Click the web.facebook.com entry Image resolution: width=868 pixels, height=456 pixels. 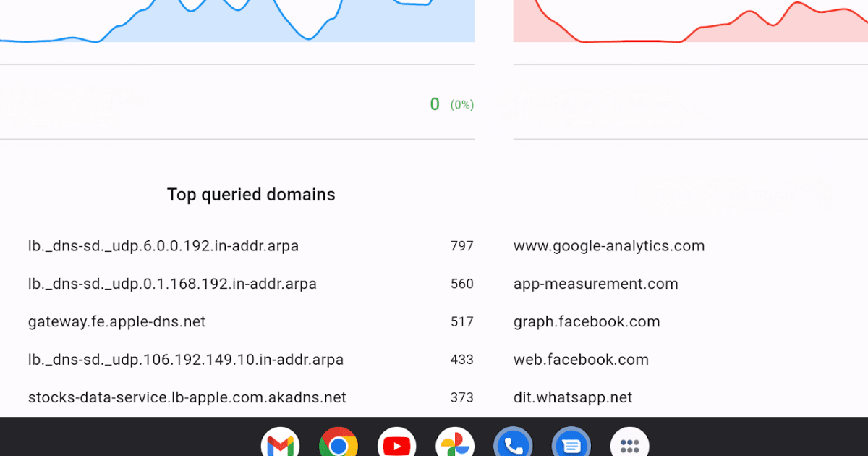click(581, 358)
